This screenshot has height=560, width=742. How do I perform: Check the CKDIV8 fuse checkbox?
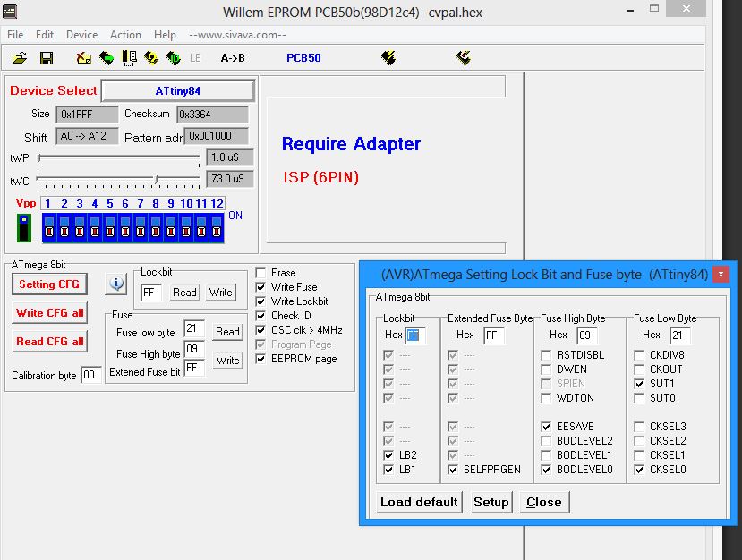click(x=639, y=355)
